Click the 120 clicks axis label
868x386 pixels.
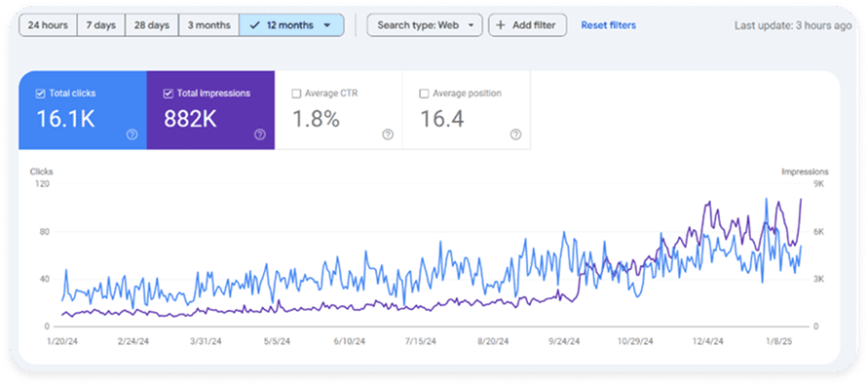[43, 184]
